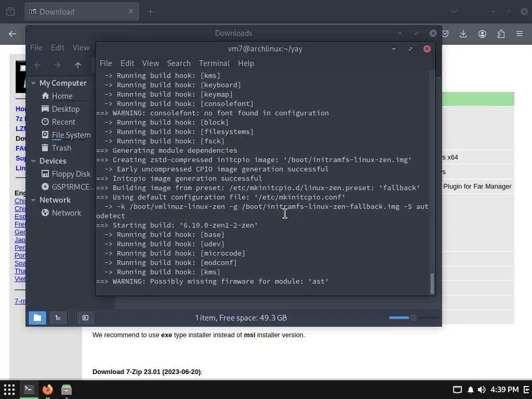The width and height of the screenshot is (532, 399).
Task: Open Trash in file manager sidebar
Action: [61, 148]
